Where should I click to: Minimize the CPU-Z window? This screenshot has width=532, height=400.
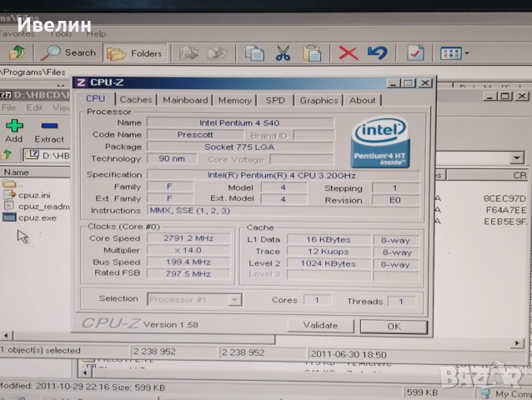(x=393, y=83)
